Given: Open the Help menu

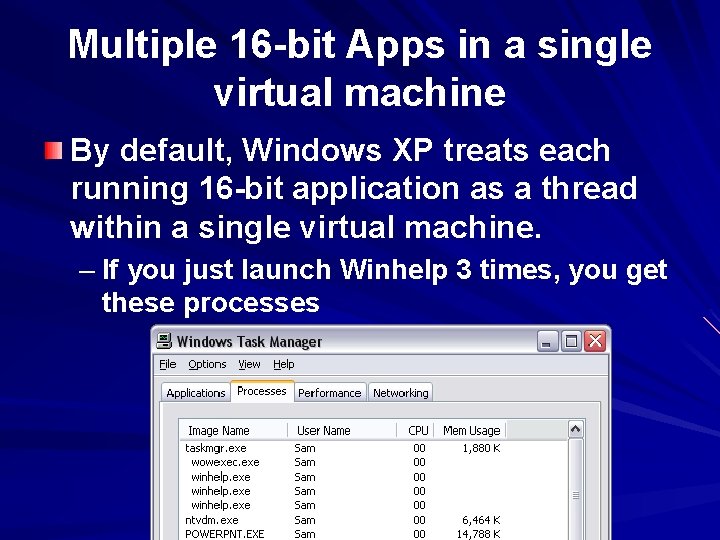Looking at the screenshot, I should (x=284, y=365).
